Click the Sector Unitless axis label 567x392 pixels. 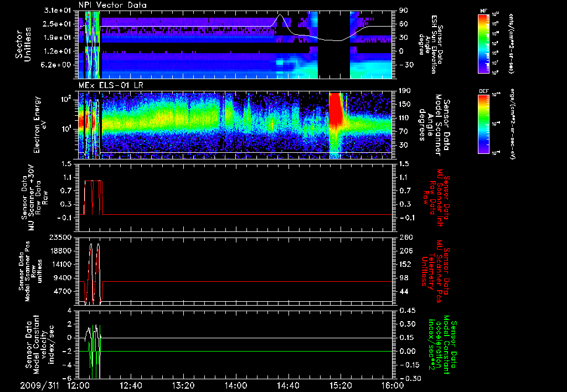(23, 44)
